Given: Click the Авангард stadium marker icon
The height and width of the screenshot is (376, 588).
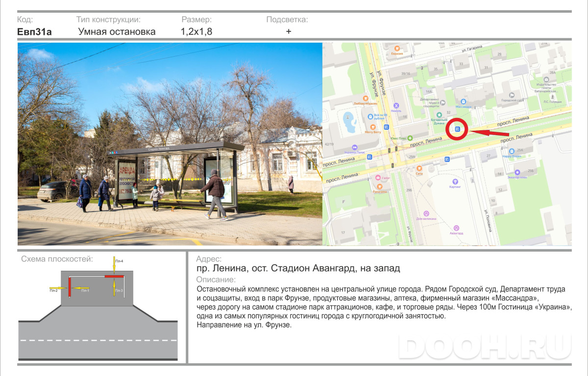Looking at the screenshot, I should point(457,228).
